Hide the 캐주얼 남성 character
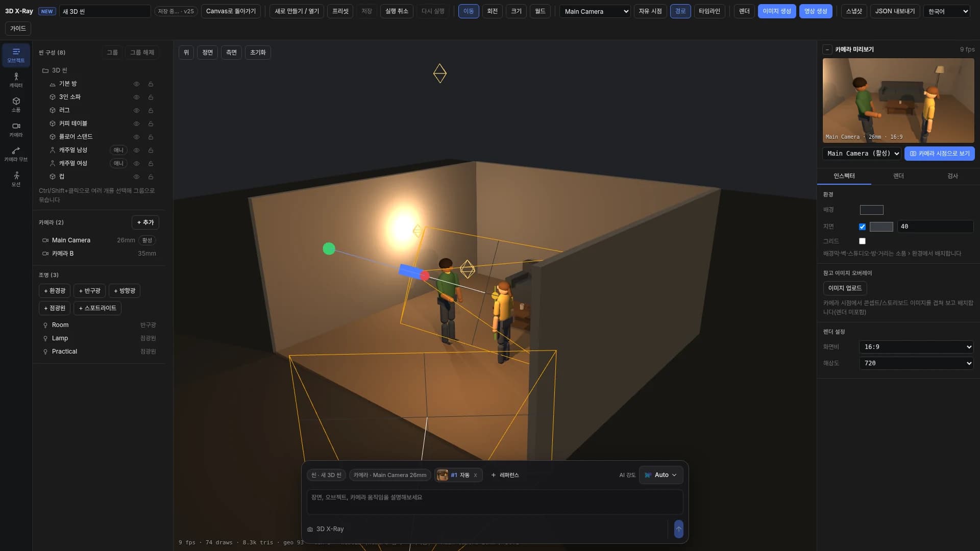The image size is (980, 551). point(136,150)
